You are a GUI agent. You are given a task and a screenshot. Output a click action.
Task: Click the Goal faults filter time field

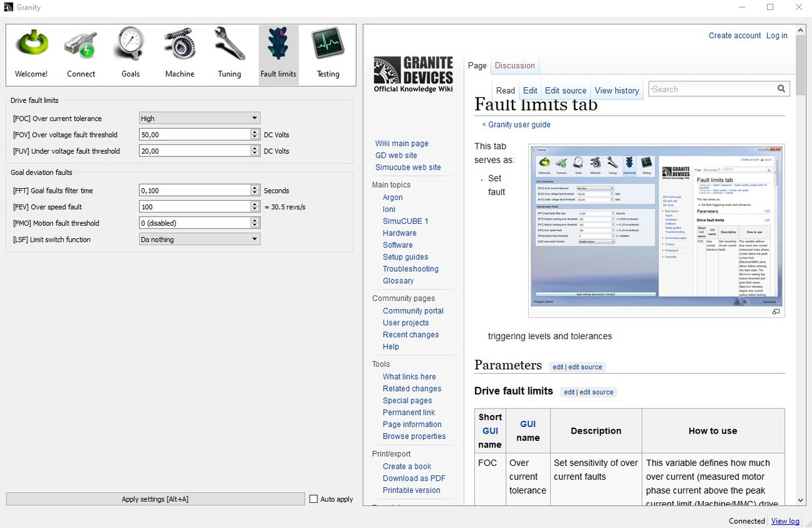click(x=195, y=191)
